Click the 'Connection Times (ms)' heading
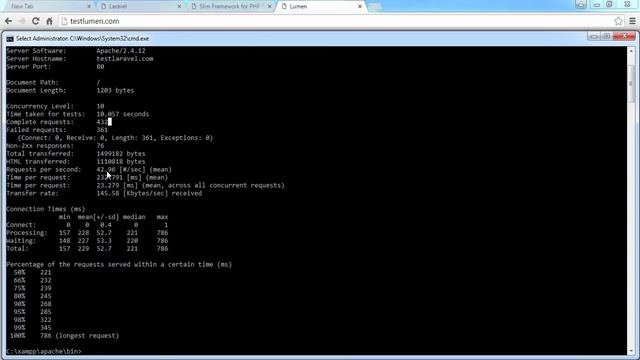 click(45, 209)
